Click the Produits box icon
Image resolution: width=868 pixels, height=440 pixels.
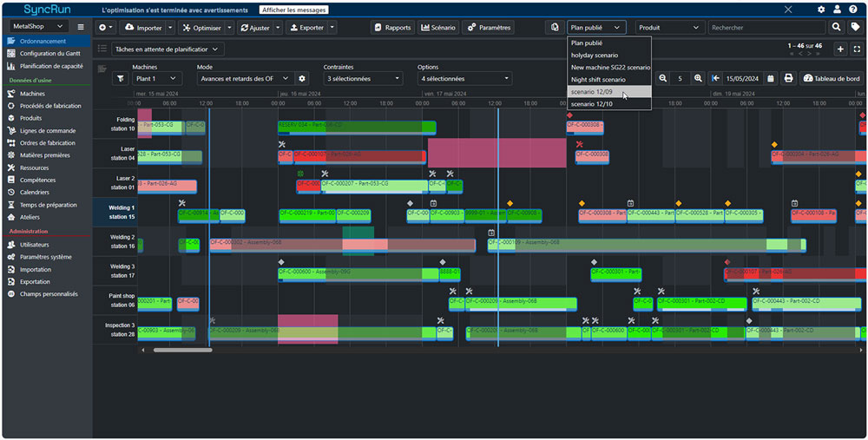[x=11, y=118]
